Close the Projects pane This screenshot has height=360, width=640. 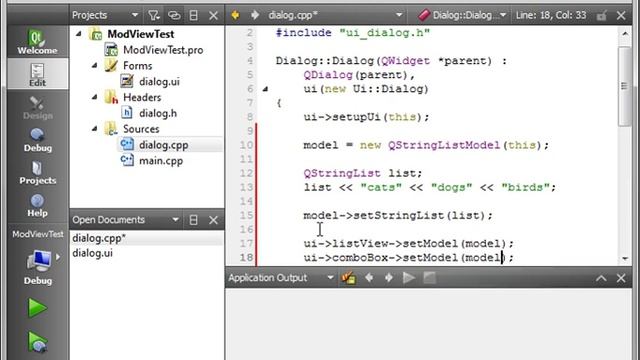[213, 16]
